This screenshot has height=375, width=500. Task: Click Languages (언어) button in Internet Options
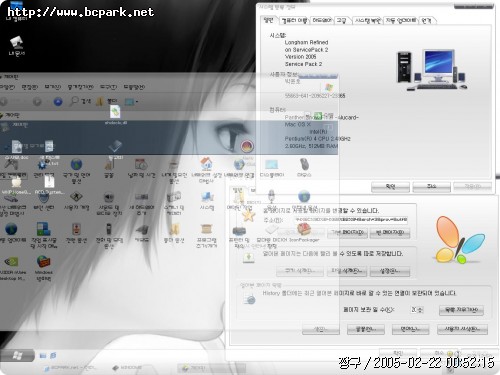[x=410, y=329]
